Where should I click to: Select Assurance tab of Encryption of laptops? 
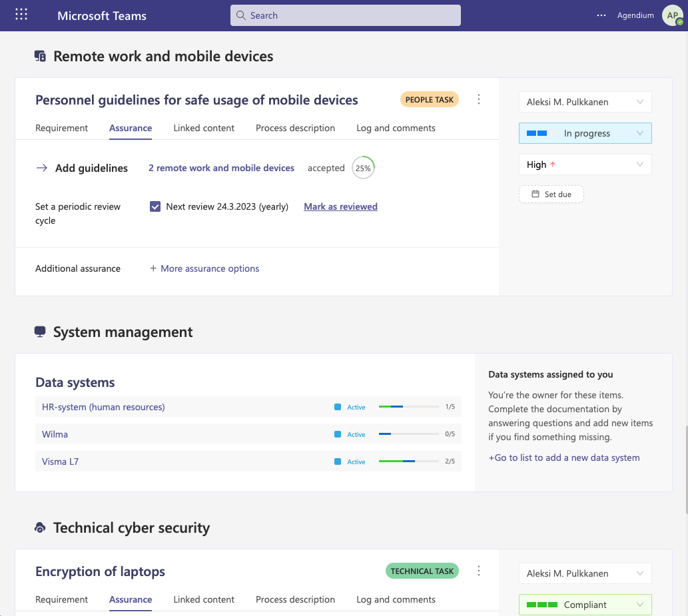point(131,599)
